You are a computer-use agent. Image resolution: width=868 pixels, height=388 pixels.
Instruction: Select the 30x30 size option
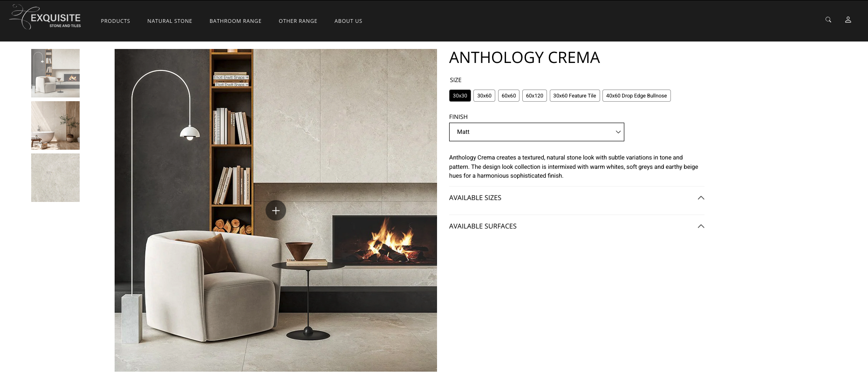click(460, 96)
